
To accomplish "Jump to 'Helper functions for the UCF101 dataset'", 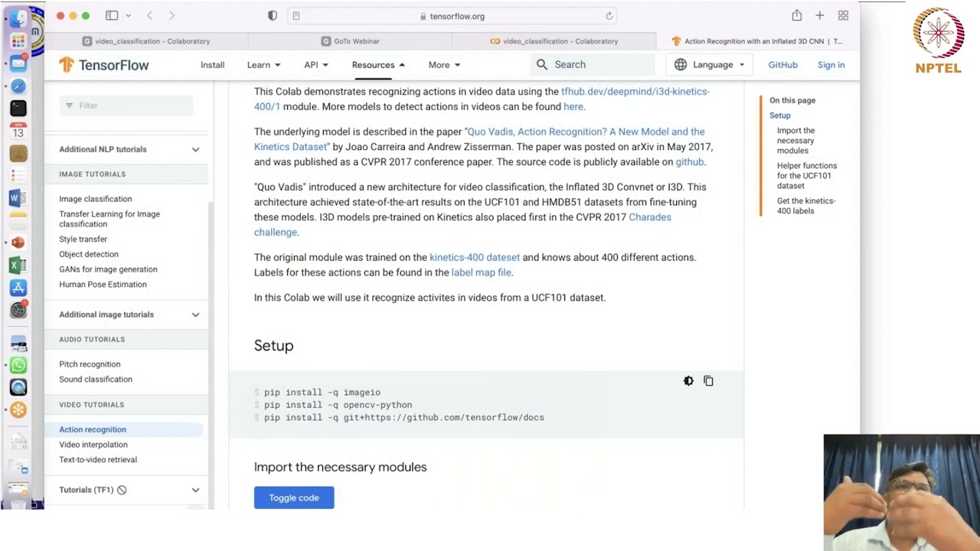I will pos(807,175).
